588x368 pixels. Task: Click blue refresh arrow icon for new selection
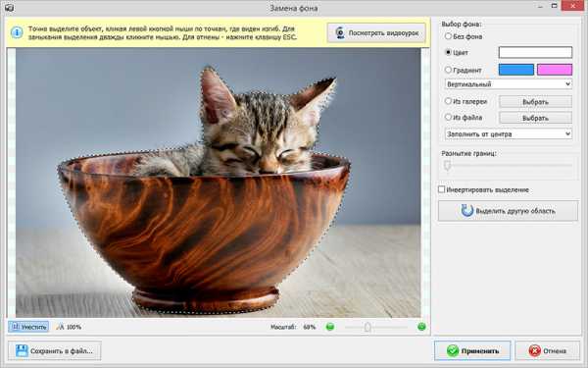pos(467,211)
